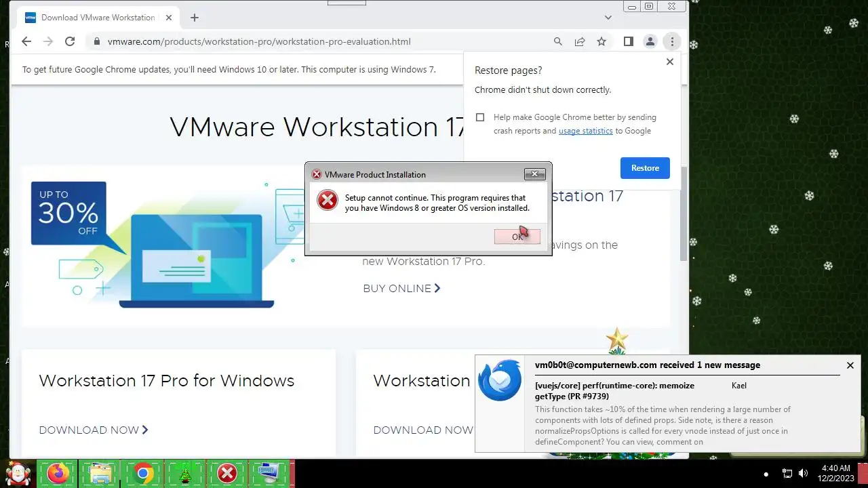Close the Download VMware Workstation tab
Screen dimensions: 868x488
coord(169,18)
